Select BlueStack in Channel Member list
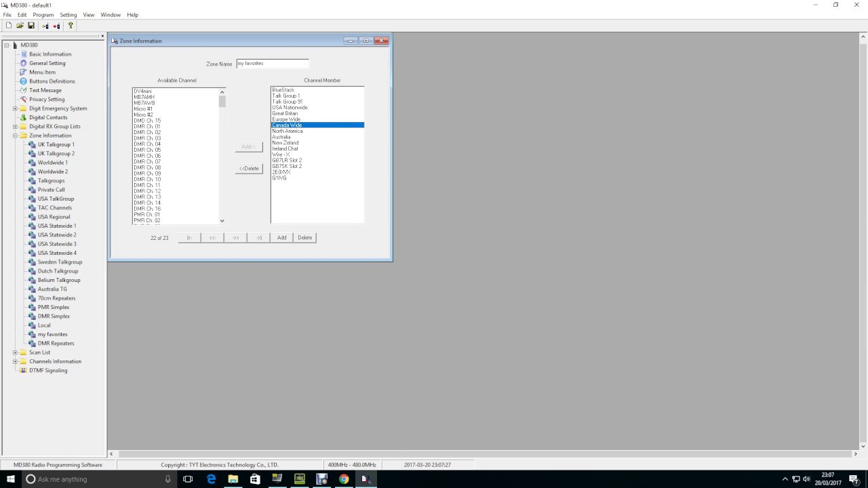868x488 pixels. [283, 90]
